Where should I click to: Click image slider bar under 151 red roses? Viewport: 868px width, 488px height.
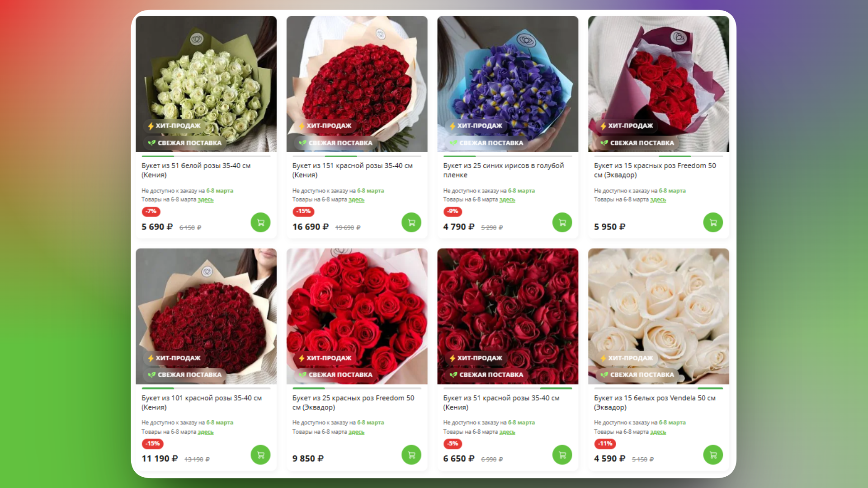(357, 156)
